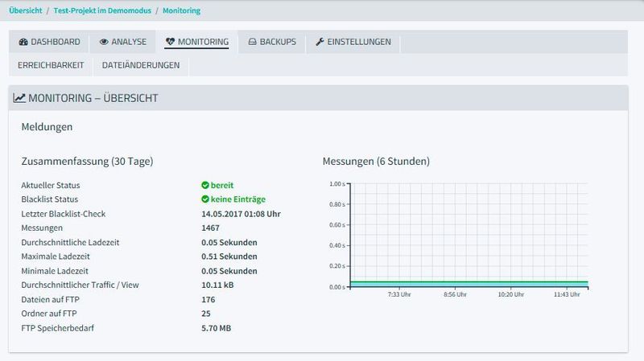Click FTP file count 176

(x=208, y=299)
